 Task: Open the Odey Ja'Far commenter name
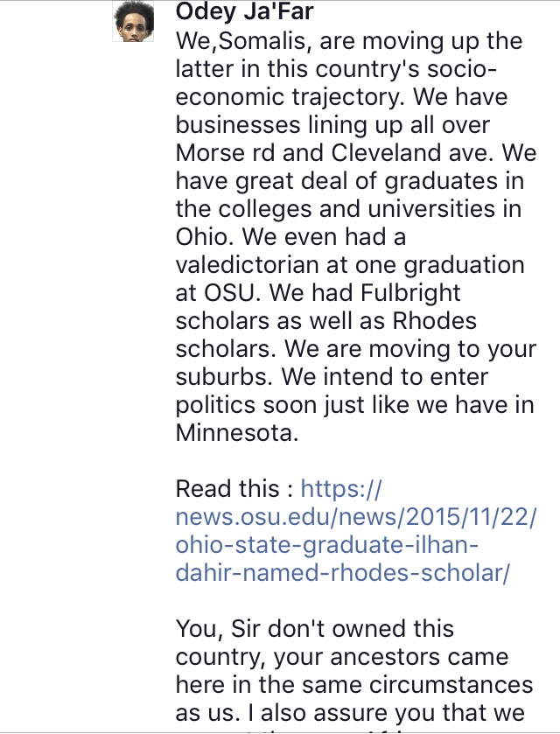pyautogui.click(x=244, y=11)
